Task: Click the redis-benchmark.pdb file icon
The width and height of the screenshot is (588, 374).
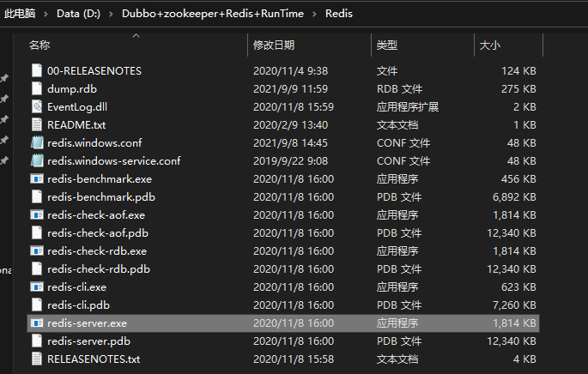Action: [37, 196]
